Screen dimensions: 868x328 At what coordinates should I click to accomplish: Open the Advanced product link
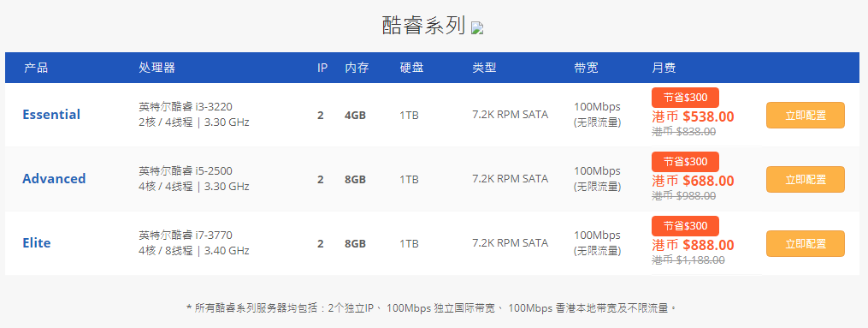coord(54,179)
